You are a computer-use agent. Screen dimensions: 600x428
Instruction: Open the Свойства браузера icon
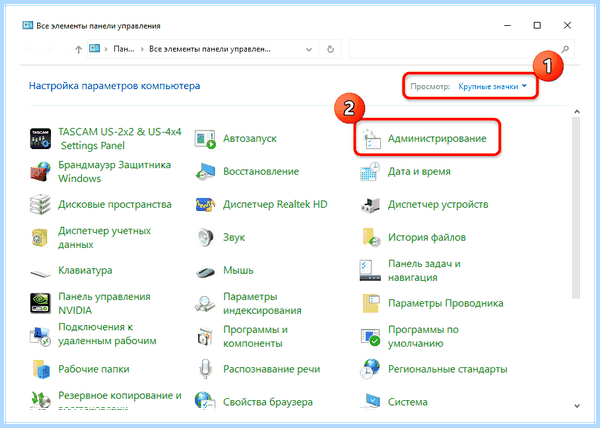pos(205,400)
